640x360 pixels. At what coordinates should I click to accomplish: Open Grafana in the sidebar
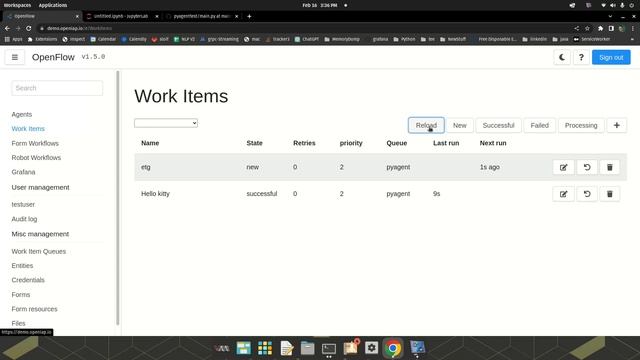[x=23, y=172]
